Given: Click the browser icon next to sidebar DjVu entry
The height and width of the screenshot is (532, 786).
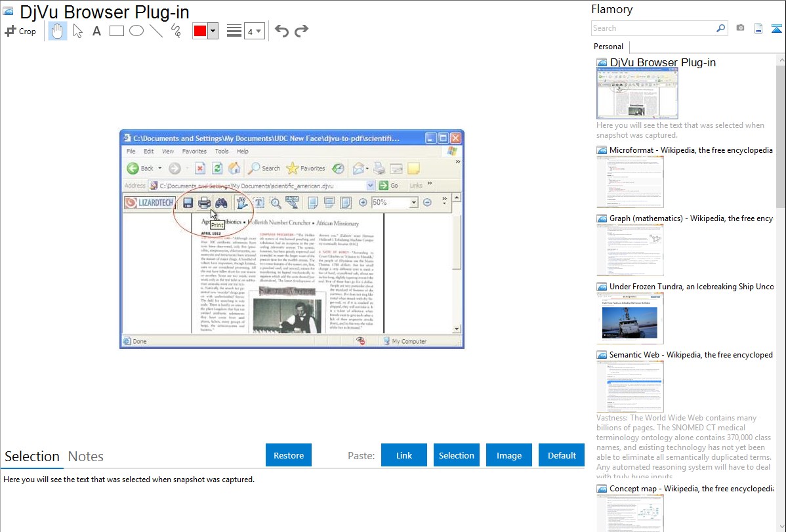Looking at the screenshot, I should [x=602, y=63].
